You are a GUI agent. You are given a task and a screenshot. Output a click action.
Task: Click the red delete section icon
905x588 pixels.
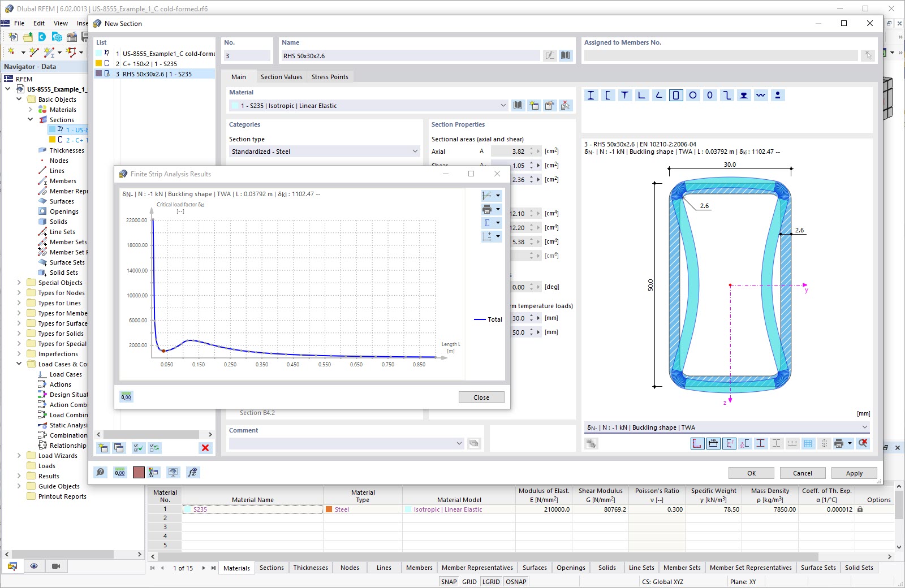[x=205, y=448]
